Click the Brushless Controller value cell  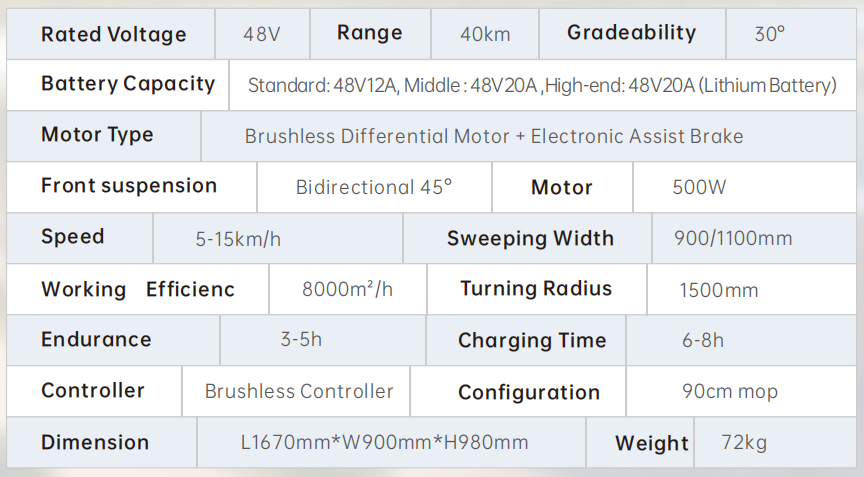(296, 391)
